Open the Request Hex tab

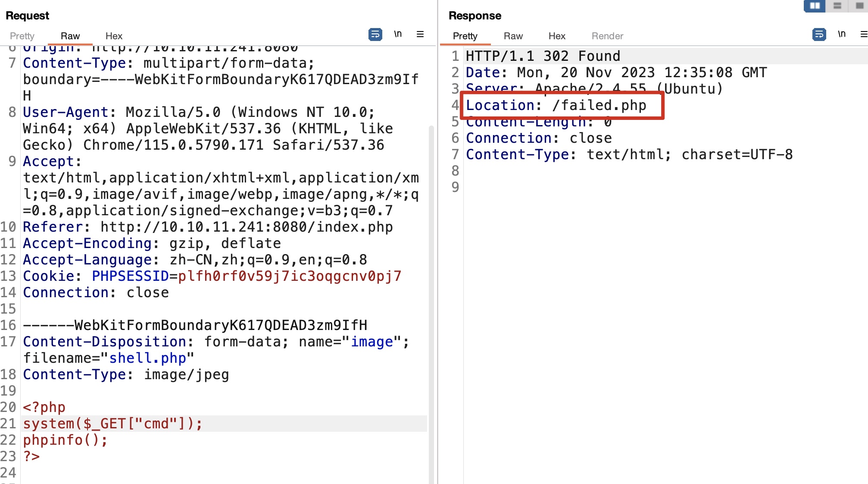tap(114, 36)
